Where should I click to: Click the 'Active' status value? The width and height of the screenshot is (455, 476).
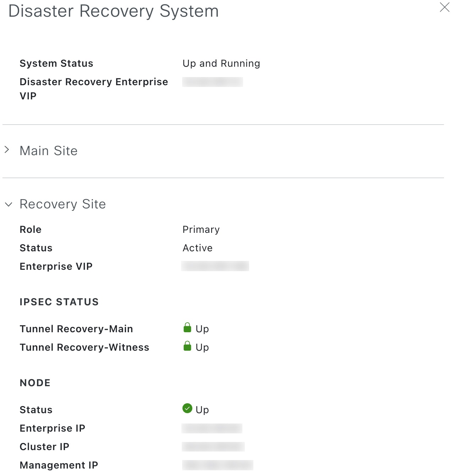pyautogui.click(x=197, y=248)
